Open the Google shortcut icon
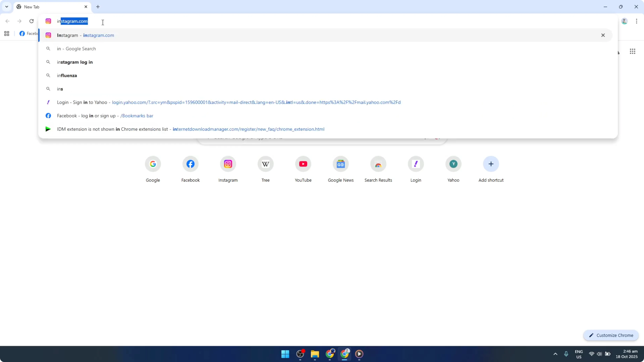This screenshot has width=644, height=362. pos(153,164)
